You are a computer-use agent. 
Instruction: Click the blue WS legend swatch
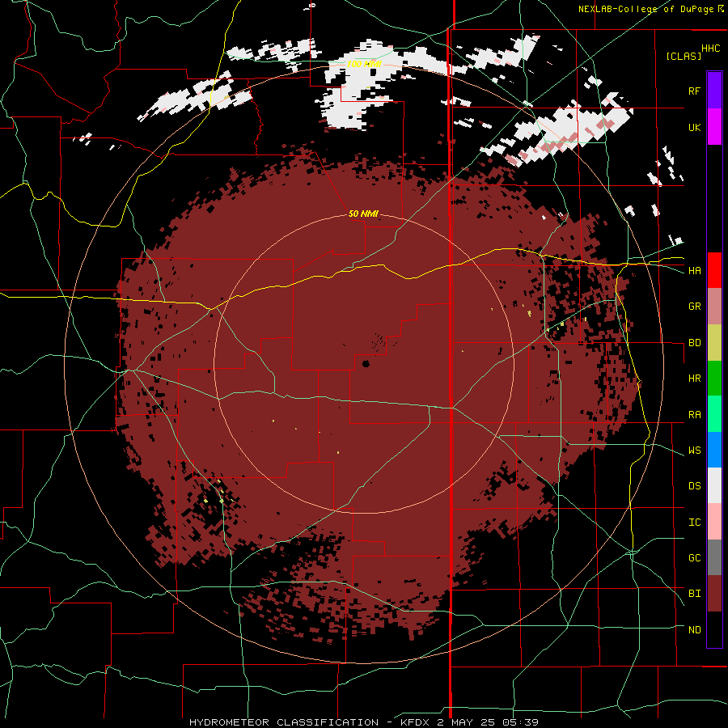tap(714, 450)
